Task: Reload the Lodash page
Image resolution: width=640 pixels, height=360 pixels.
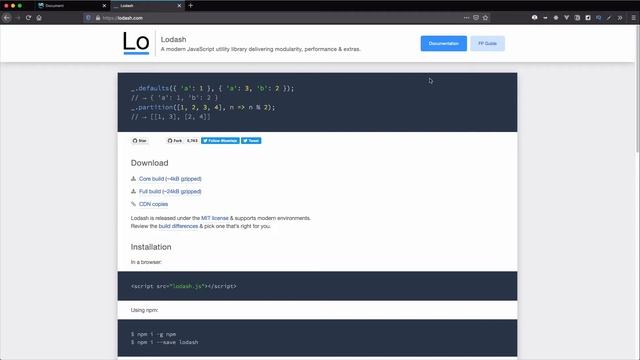Action: [28, 18]
